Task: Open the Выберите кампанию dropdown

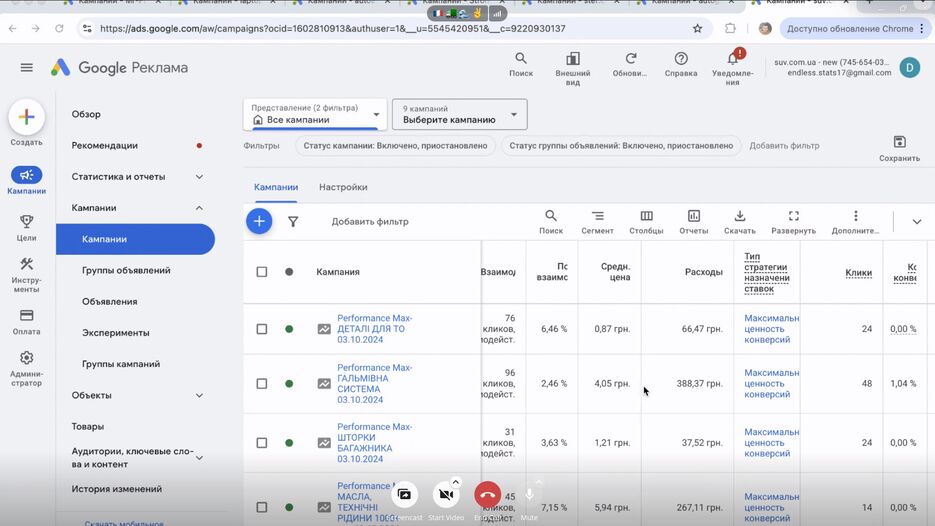Action: [x=460, y=114]
